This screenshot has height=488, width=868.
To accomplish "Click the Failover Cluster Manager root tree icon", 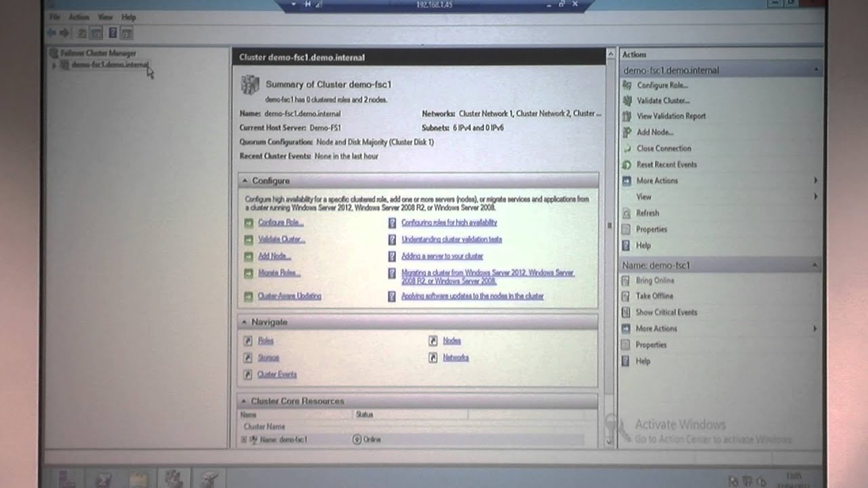I will click(x=54, y=53).
